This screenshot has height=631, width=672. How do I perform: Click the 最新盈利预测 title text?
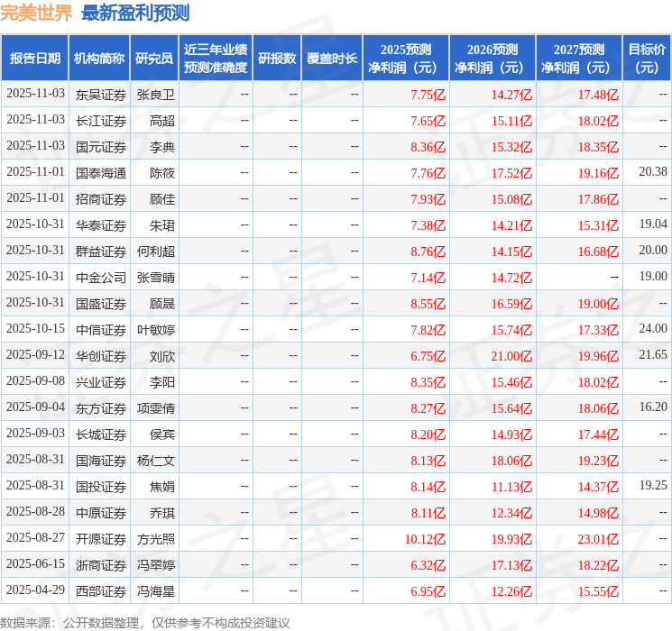point(135,14)
